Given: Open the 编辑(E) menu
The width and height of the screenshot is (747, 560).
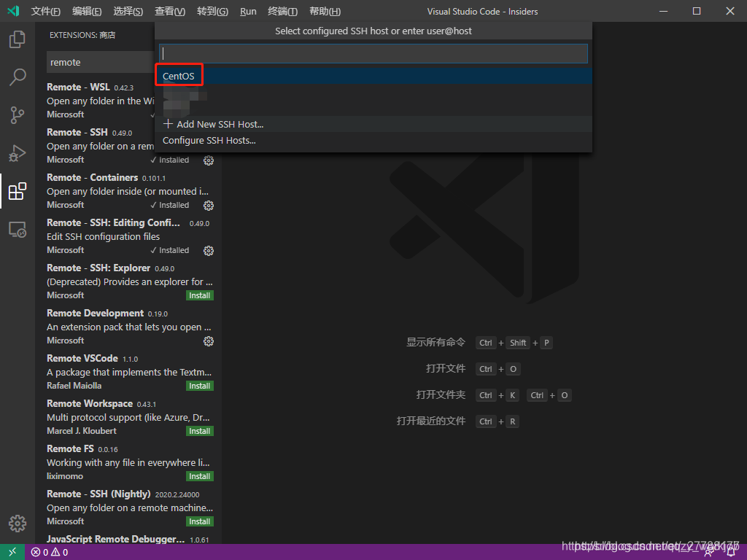Looking at the screenshot, I should (87, 11).
